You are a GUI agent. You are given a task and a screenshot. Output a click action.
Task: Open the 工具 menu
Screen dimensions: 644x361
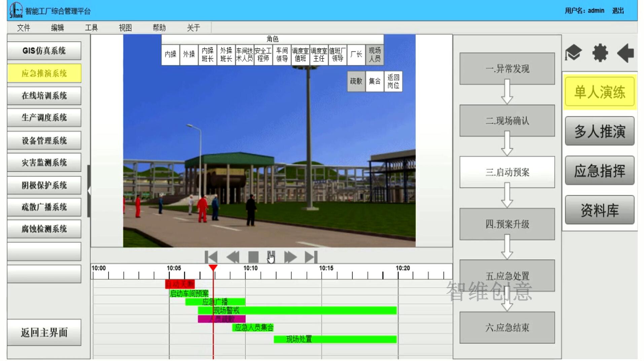coord(91,28)
